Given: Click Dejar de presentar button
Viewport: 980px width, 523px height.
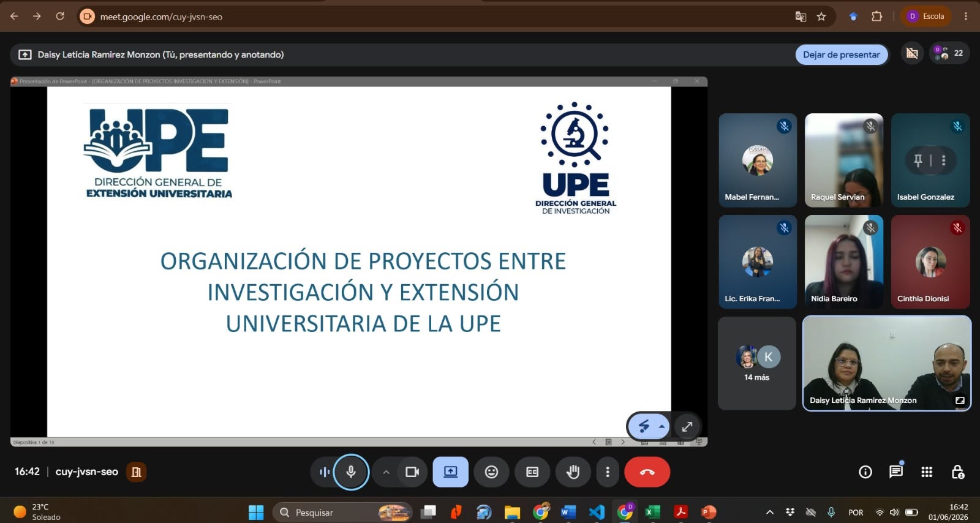Looking at the screenshot, I should 842,55.
